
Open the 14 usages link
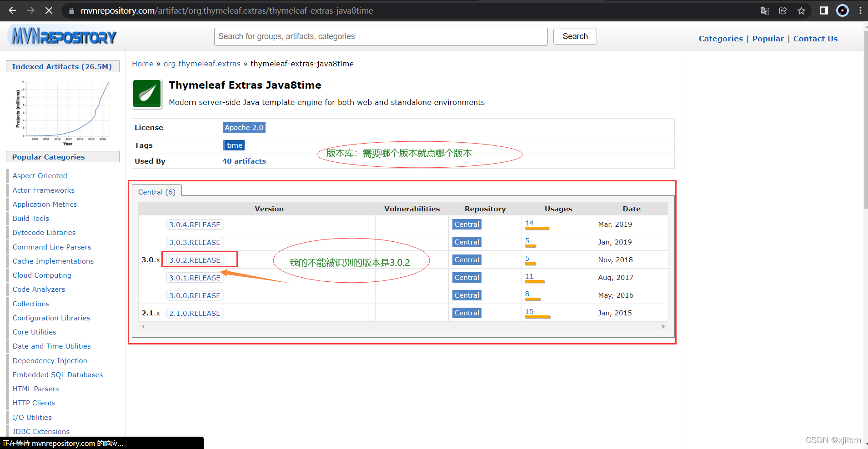pyautogui.click(x=529, y=223)
